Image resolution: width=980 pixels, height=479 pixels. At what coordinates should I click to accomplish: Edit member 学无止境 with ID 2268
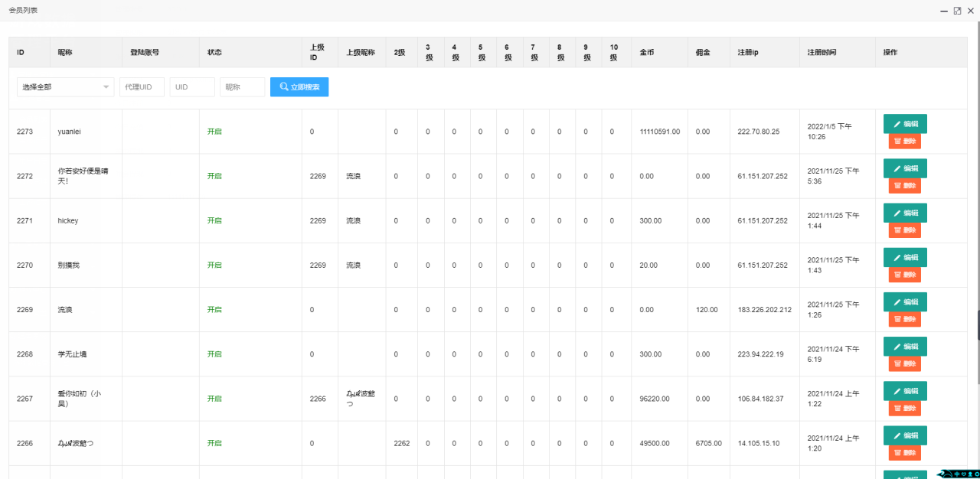coord(905,346)
